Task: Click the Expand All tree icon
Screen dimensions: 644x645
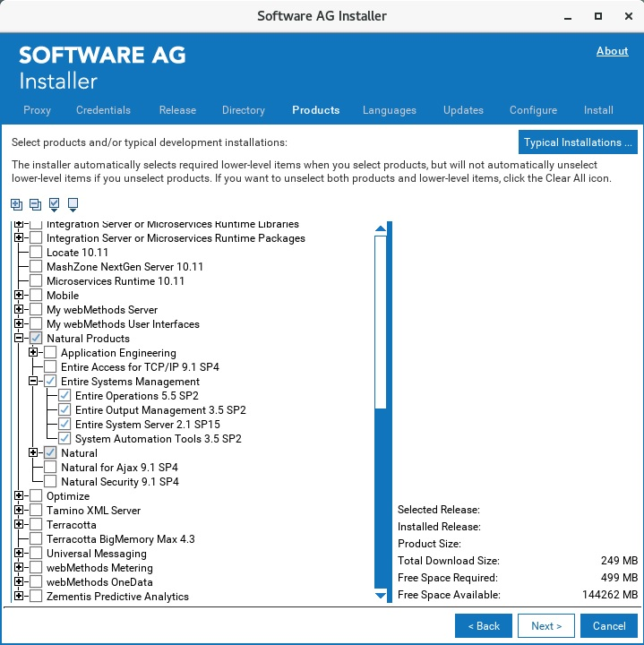Action: click(18, 204)
